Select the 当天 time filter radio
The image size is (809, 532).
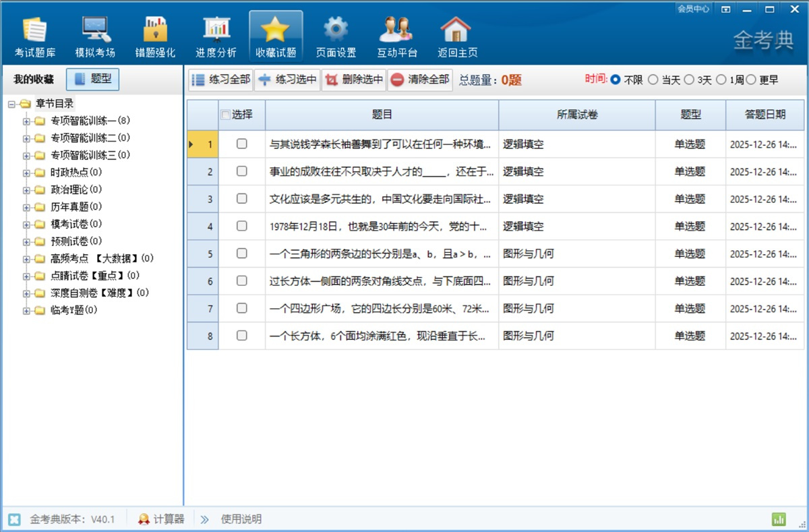(x=653, y=80)
